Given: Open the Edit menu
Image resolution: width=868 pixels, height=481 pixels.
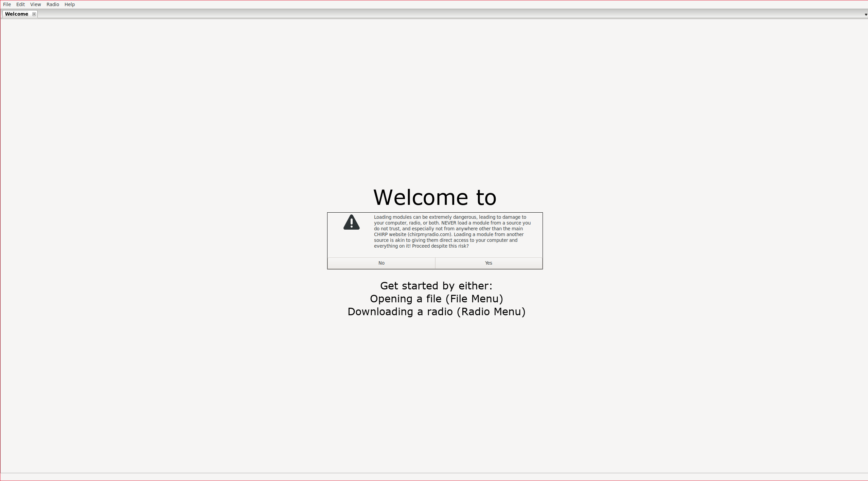Looking at the screenshot, I should point(20,4).
